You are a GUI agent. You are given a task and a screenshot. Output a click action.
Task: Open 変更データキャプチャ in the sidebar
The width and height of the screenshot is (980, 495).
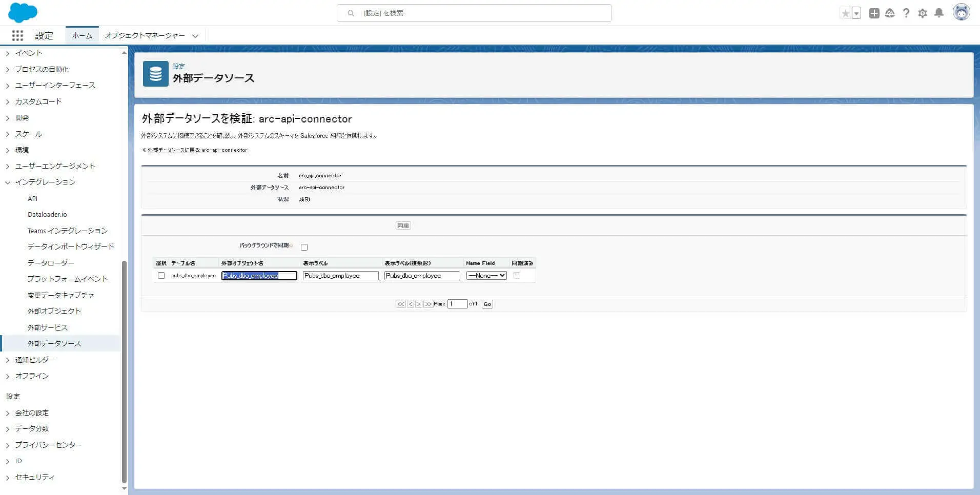(x=60, y=295)
